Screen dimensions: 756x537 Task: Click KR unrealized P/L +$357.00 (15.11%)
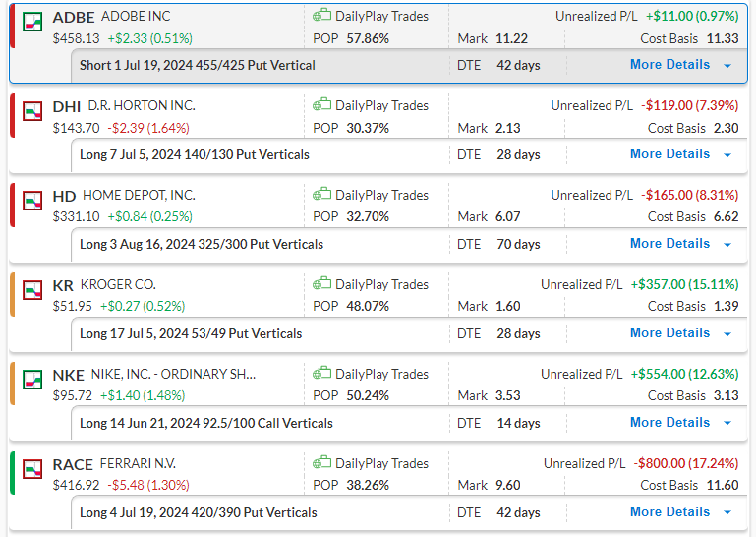tap(684, 284)
